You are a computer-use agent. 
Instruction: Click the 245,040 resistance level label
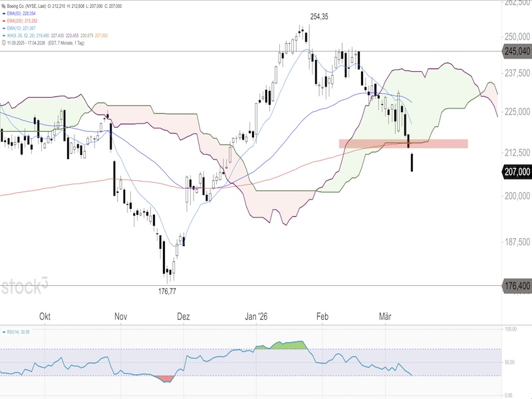[x=516, y=51]
